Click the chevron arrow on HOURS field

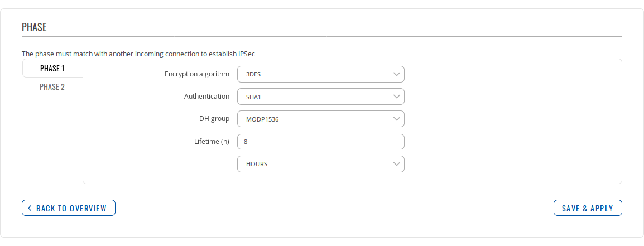click(x=396, y=164)
